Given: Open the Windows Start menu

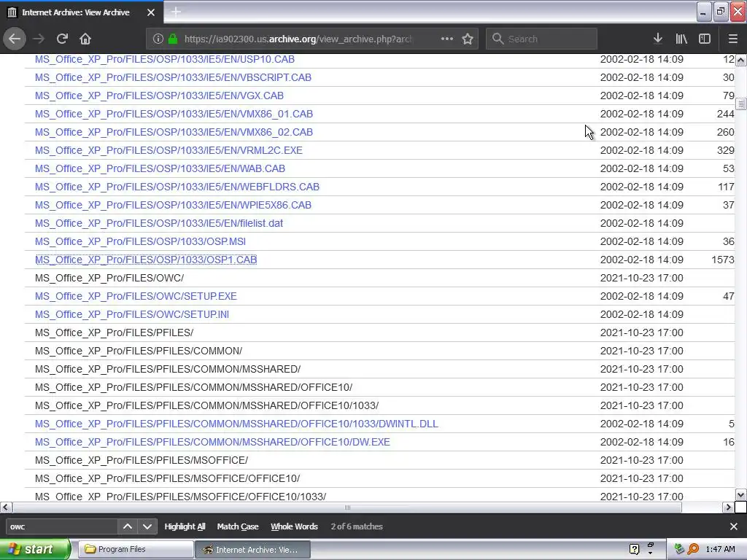Looking at the screenshot, I should (x=34, y=549).
